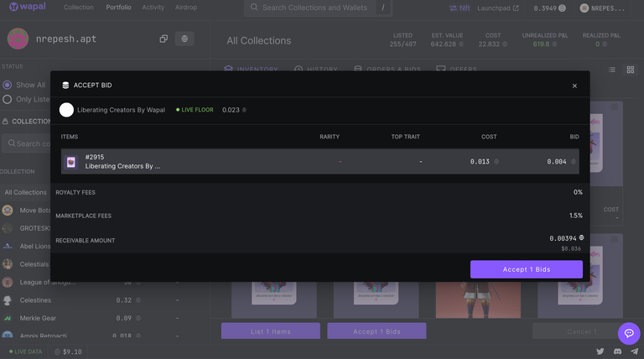
Task: Open the Activity menu item
Action: click(153, 8)
